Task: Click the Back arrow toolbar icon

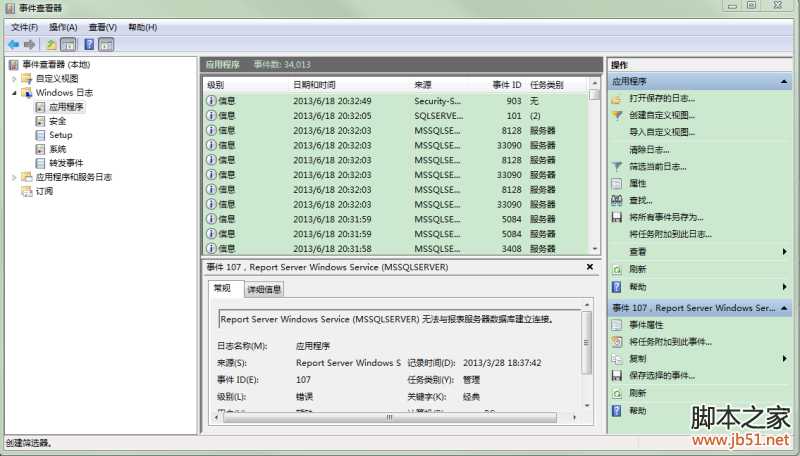Action: 13,45
